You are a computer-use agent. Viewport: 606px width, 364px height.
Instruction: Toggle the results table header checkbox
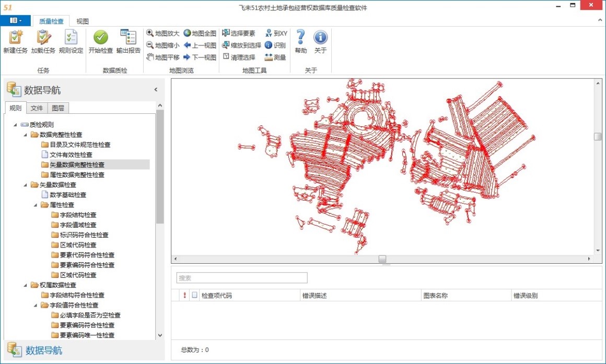pyautogui.click(x=194, y=295)
